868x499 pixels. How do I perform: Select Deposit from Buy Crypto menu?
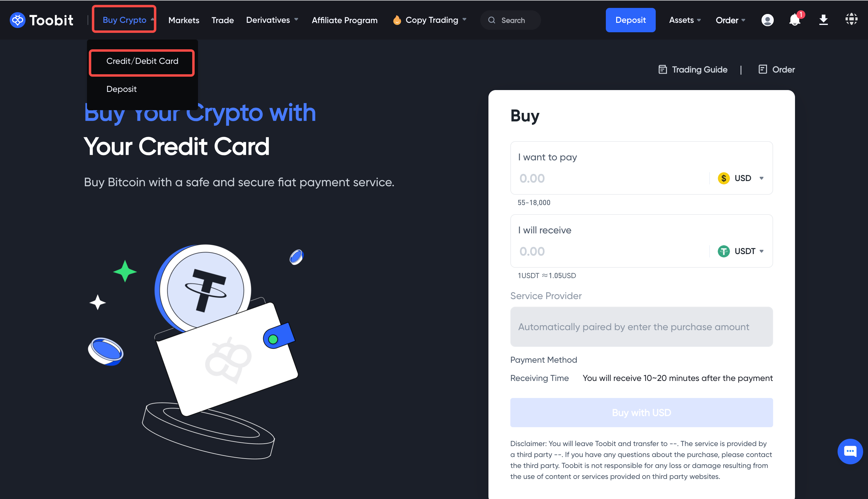click(121, 89)
